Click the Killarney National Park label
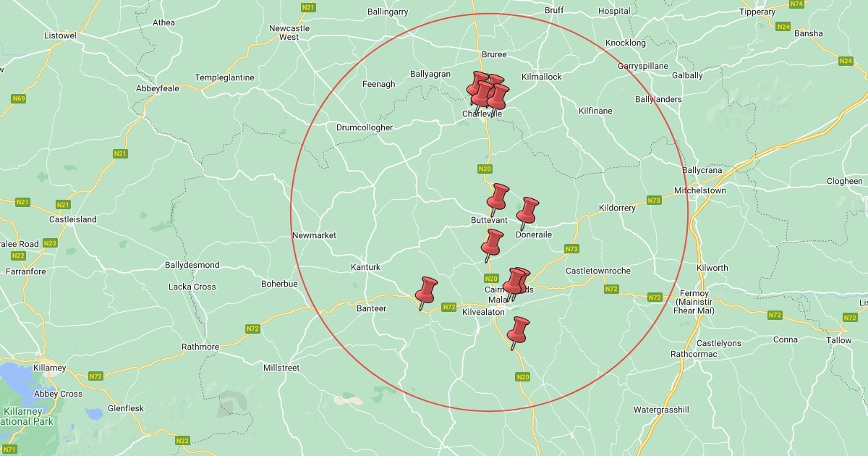 26,415
